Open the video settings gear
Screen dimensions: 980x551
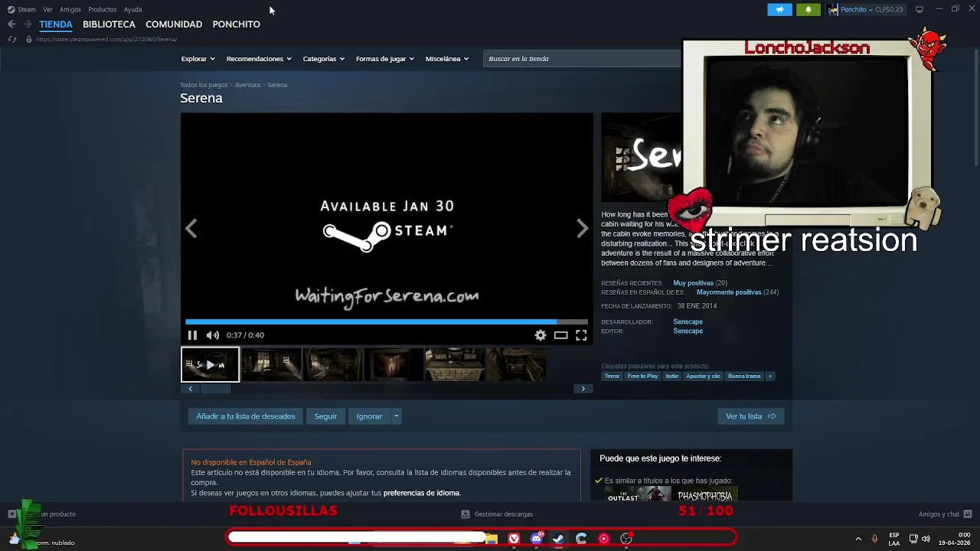541,335
